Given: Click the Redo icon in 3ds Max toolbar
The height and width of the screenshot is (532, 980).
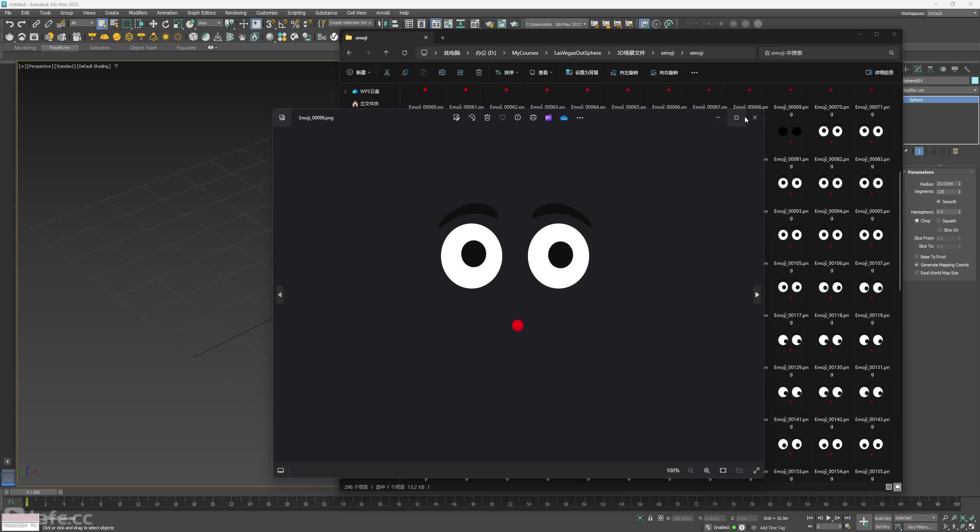Looking at the screenshot, I should click(22, 24).
